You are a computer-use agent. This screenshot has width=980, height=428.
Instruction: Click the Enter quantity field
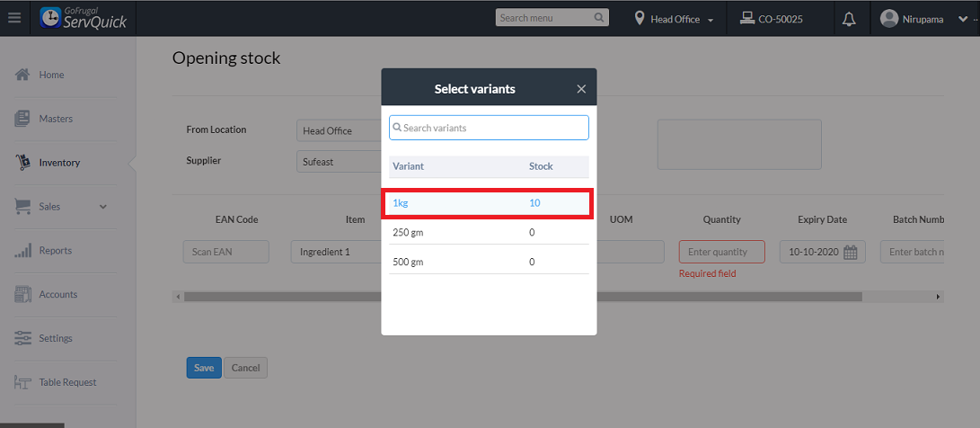[721, 253]
